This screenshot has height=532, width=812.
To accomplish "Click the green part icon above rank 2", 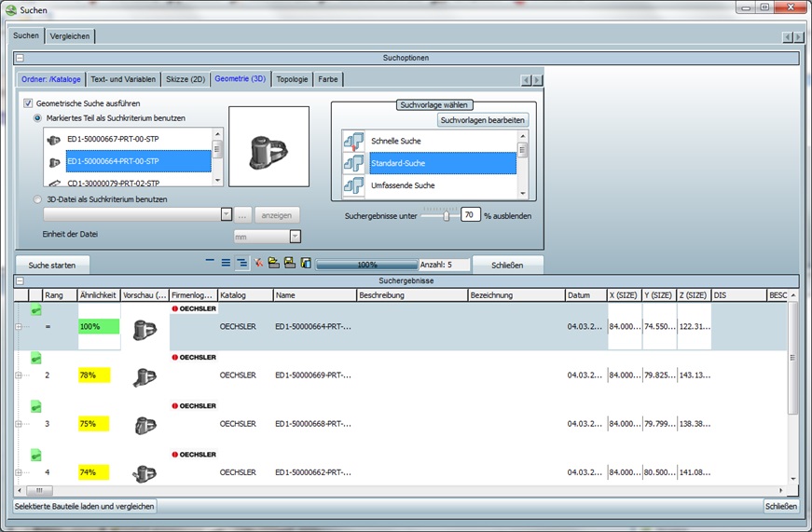I will pyautogui.click(x=36, y=358).
